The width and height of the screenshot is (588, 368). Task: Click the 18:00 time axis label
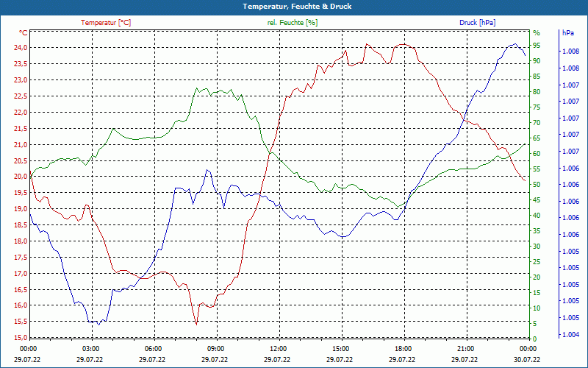[403, 349]
